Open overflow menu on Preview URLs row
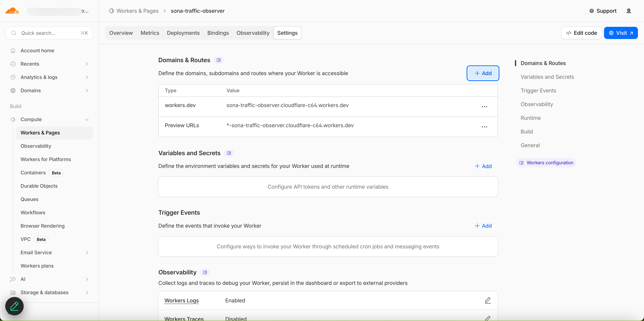This screenshot has height=321, width=644. coord(485,127)
